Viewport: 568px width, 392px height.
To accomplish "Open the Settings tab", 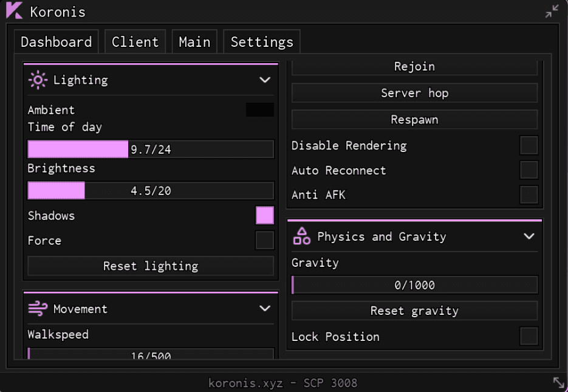I will pos(261,41).
